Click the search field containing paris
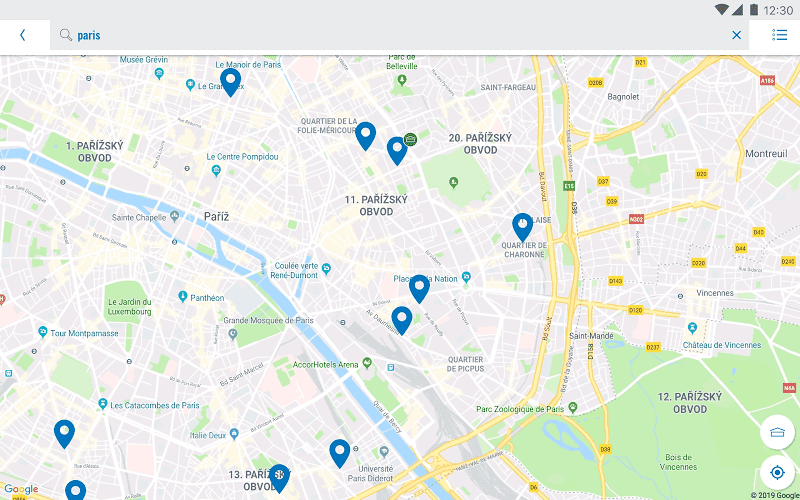The image size is (800, 500). point(399,35)
